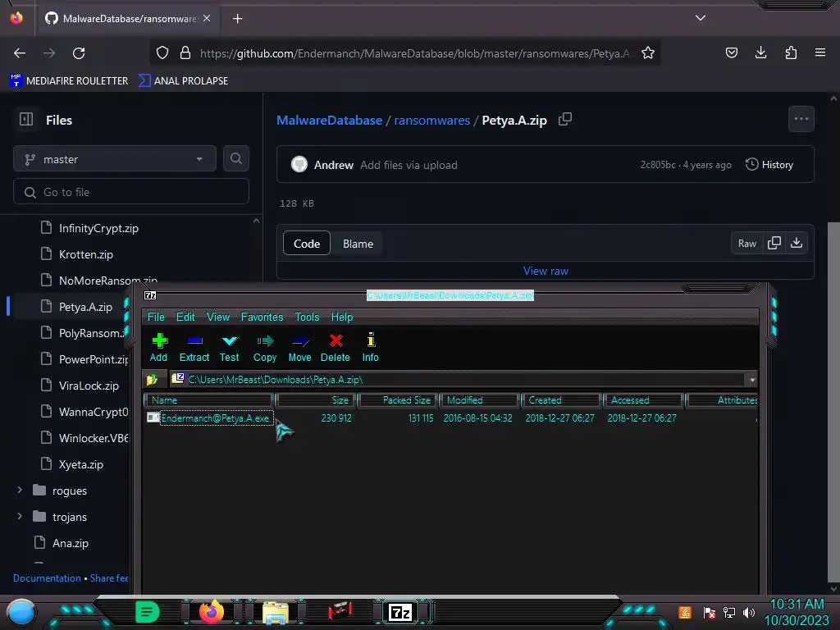Click the Raw button
840x630 pixels.
tap(746, 243)
